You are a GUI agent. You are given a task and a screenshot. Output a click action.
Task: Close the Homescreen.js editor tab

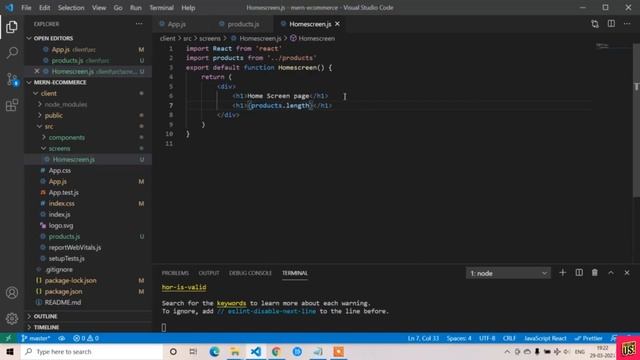coord(337,24)
